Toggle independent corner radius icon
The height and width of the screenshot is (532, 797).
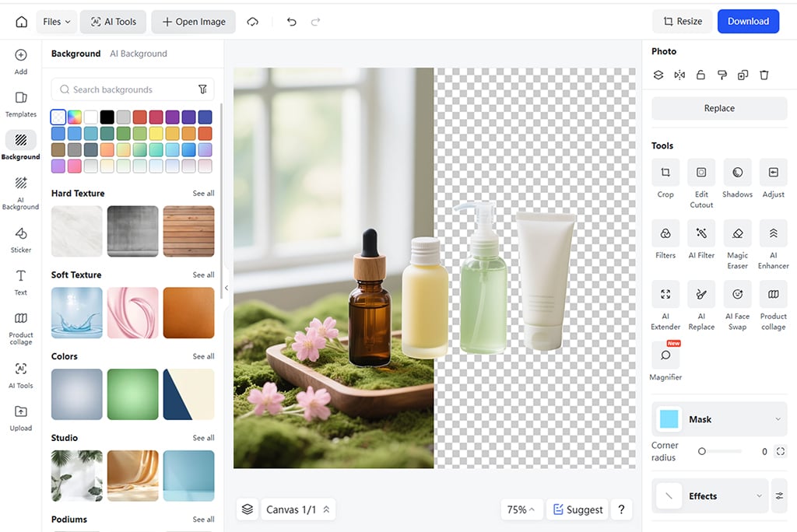(x=780, y=451)
